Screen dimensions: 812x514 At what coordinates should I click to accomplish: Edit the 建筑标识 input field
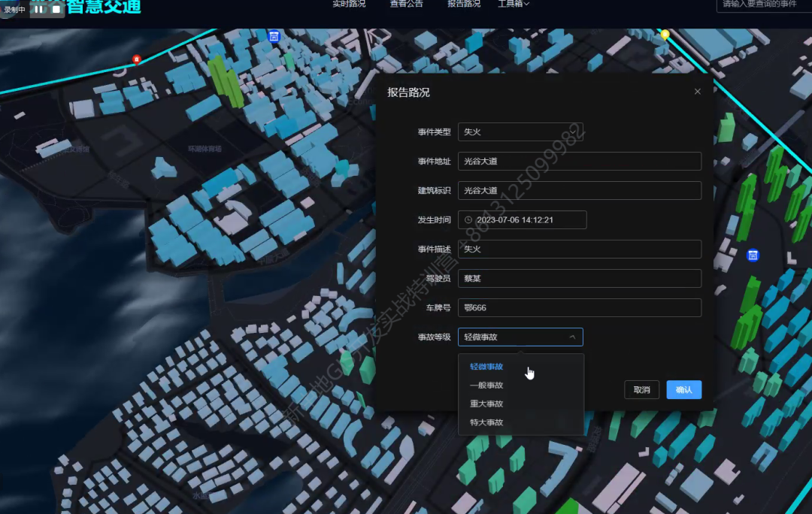coord(580,190)
